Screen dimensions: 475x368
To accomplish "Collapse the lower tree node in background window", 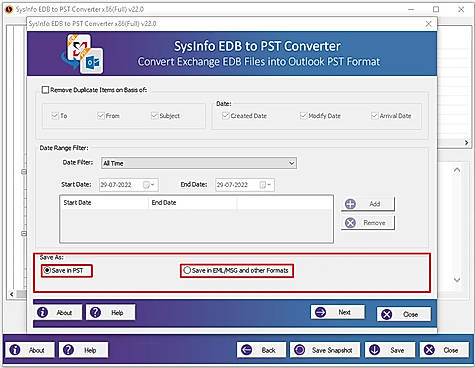I will click(24, 234).
